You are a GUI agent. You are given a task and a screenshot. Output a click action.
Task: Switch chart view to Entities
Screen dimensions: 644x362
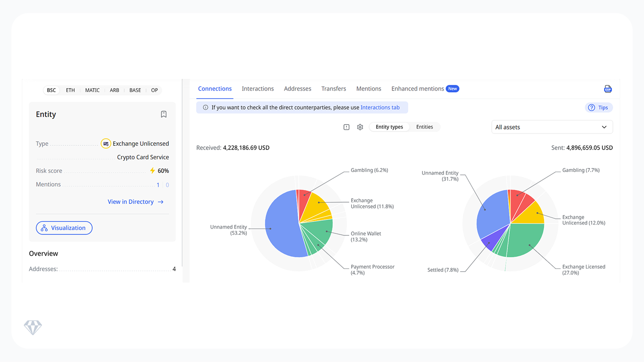point(424,127)
